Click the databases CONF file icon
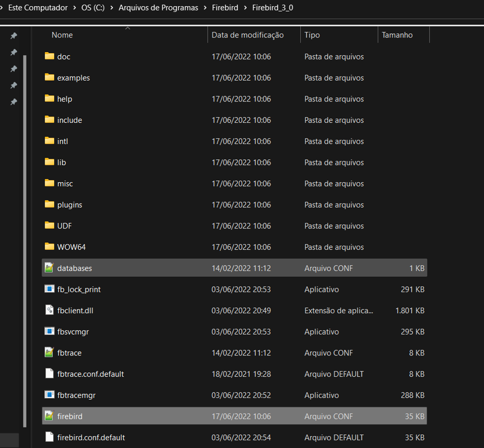Viewport: 484px width, 448px height. coord(49,267)
